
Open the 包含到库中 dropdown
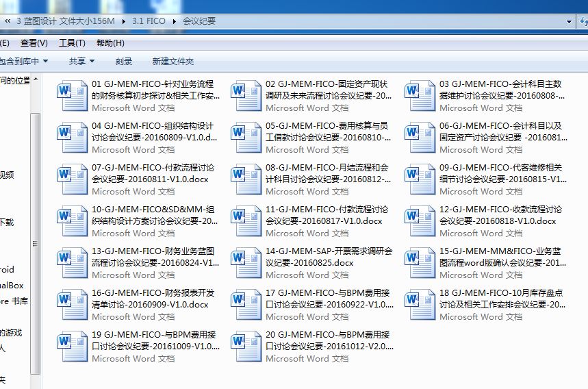pos(23,61)
